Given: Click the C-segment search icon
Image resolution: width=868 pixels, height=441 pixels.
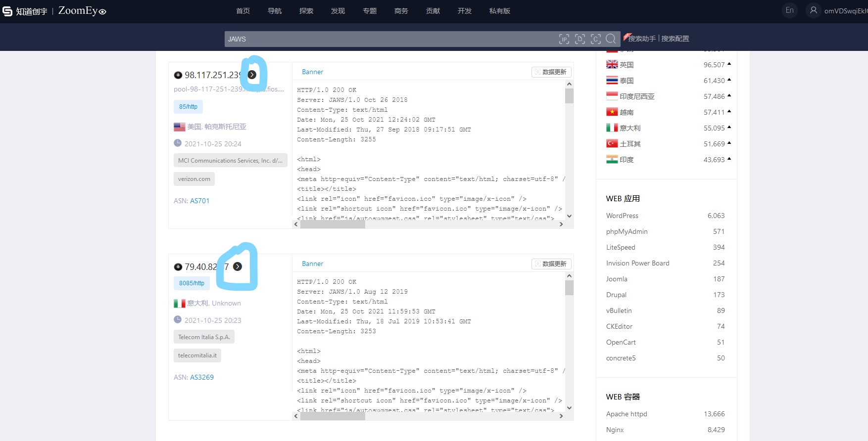Looking at the screenshot, I should point(596,39).
